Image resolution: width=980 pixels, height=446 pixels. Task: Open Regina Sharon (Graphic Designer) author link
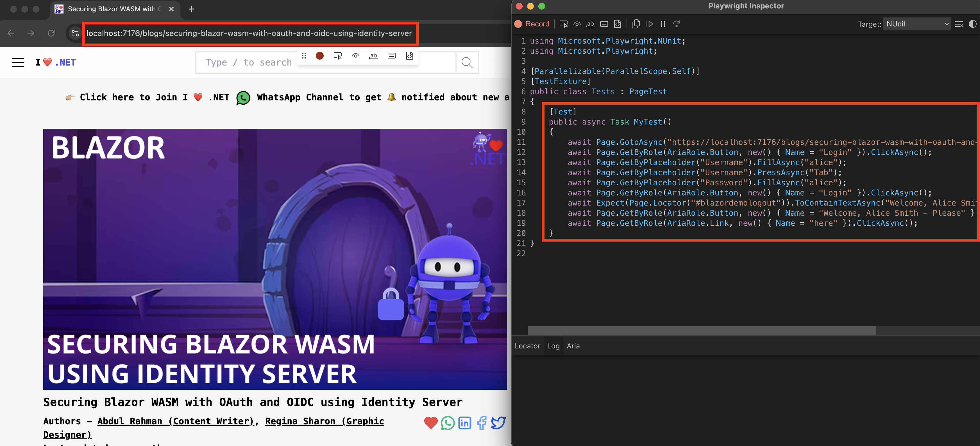pos(214,428)
